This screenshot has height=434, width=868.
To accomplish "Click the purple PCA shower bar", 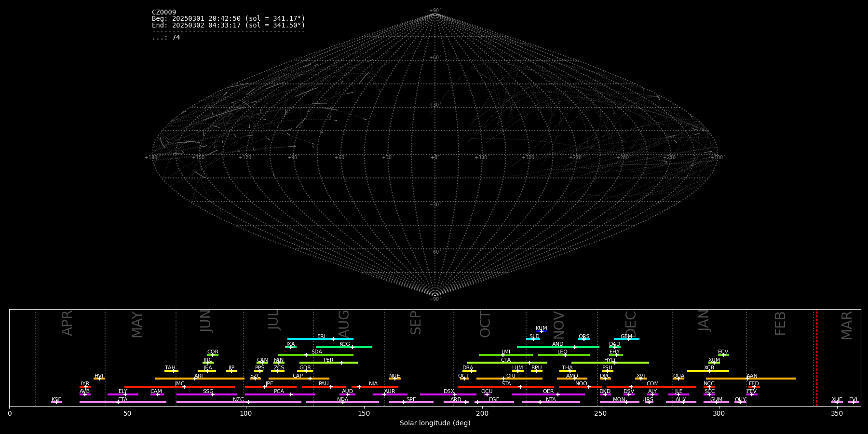I will click(x=280, y=394).
